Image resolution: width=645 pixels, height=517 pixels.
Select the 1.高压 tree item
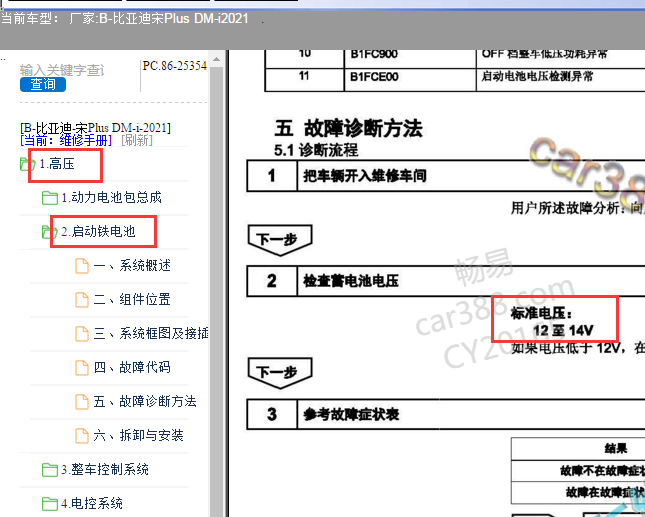(x=57, y=164)
